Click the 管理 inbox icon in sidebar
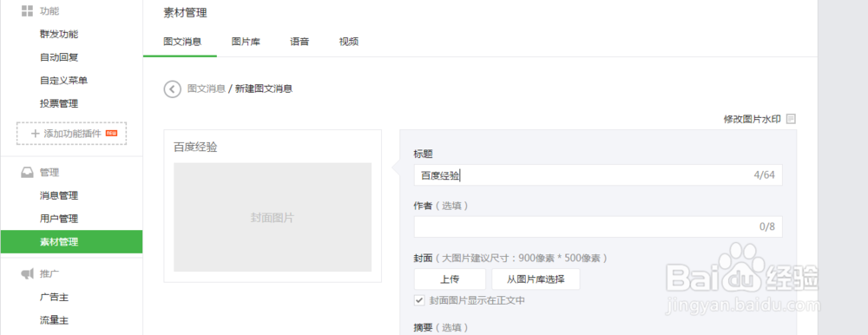Screen dimensions: 868x335 [x=27, y=173]
